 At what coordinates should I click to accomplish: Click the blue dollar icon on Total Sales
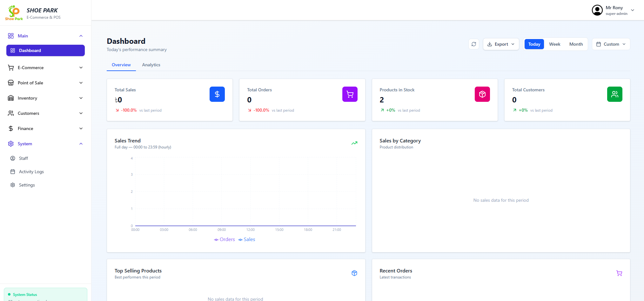(217, 94)
